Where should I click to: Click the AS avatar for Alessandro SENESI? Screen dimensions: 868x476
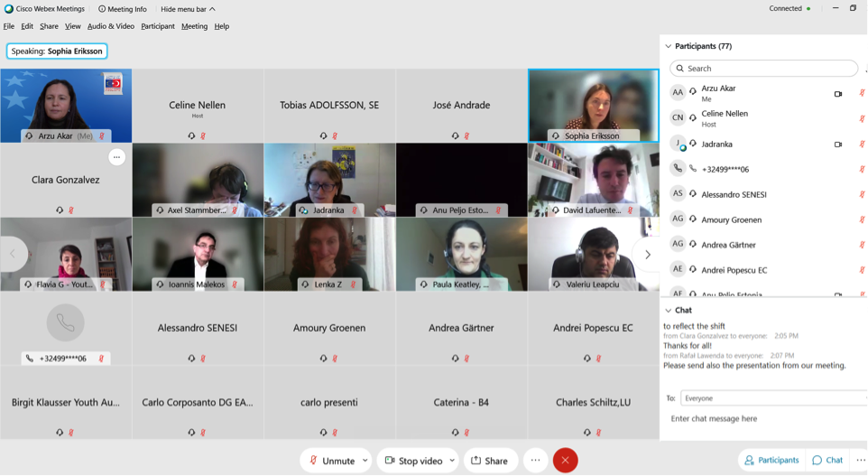pos(678,193)
